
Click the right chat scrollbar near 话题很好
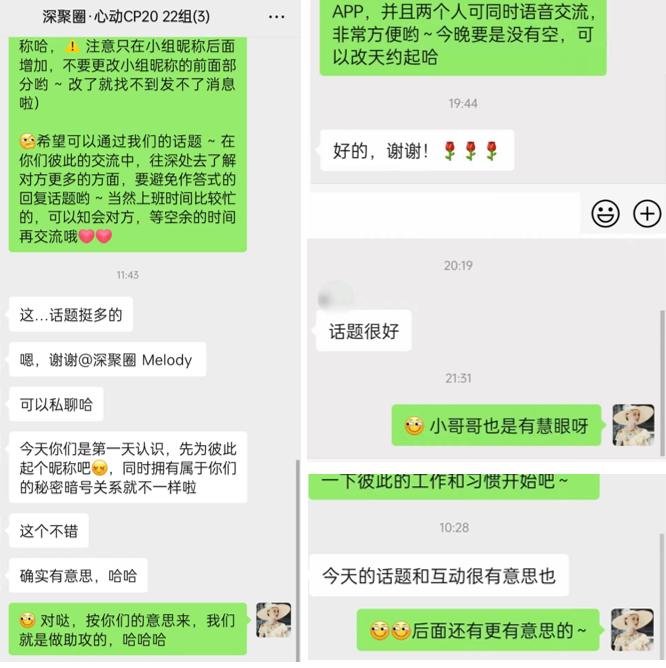tap(662, 383)
